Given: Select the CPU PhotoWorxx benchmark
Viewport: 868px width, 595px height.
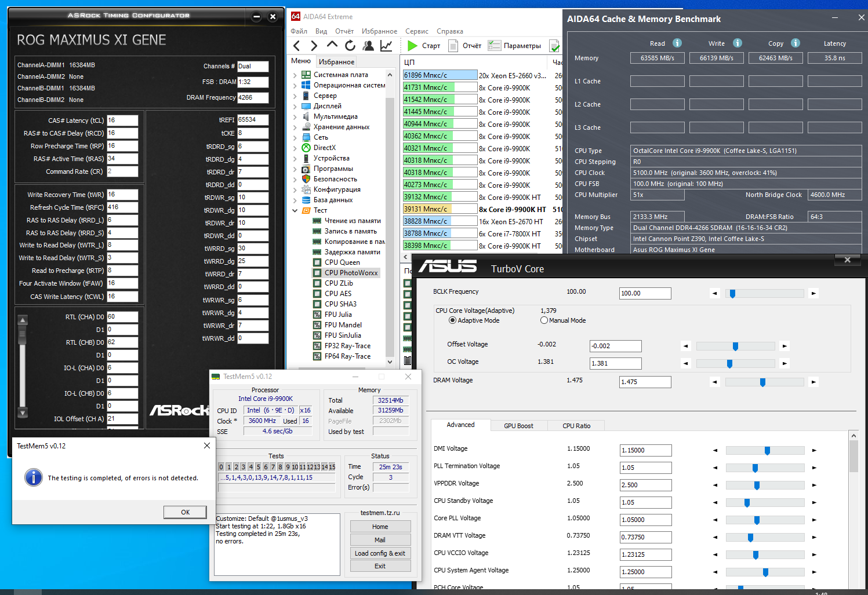Looking at the screenshot, I should pos(351,273).
